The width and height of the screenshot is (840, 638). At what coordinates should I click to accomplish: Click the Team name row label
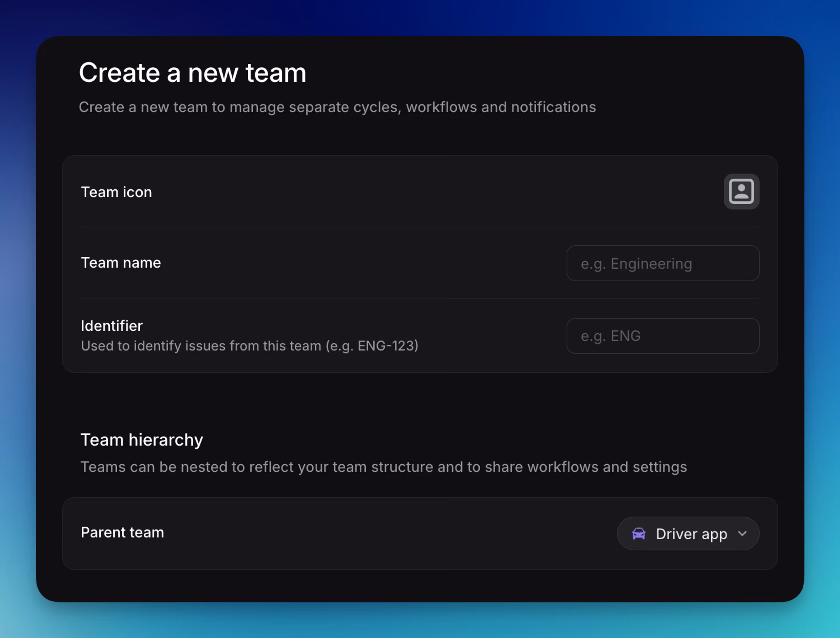121,263
